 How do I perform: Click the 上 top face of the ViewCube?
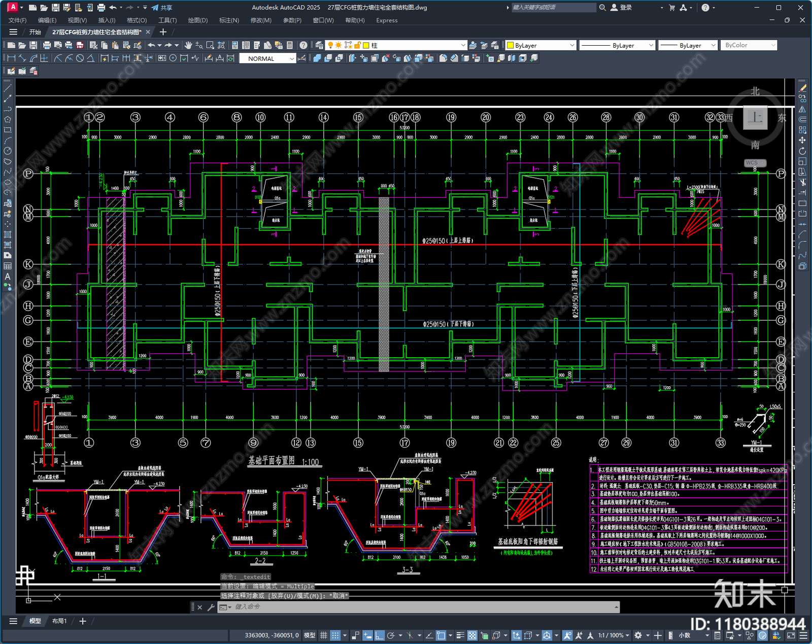click(x=755, y=118)
